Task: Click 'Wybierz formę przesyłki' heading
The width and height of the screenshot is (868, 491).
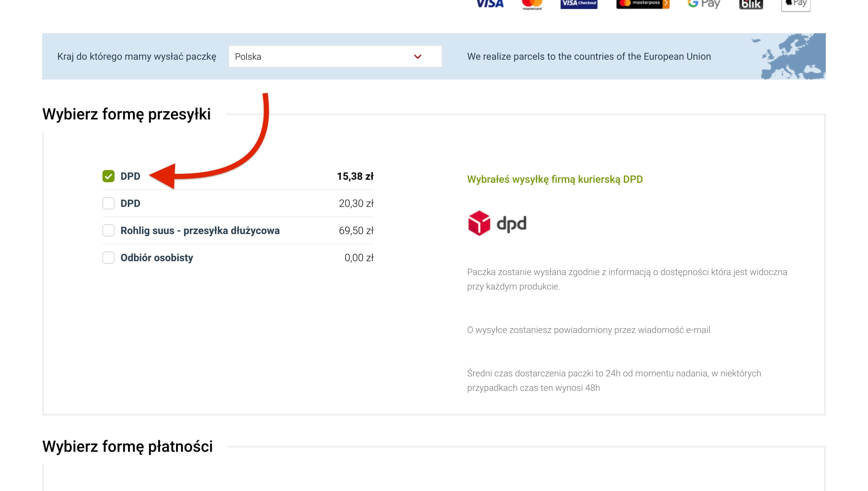Action: point(126,114)
